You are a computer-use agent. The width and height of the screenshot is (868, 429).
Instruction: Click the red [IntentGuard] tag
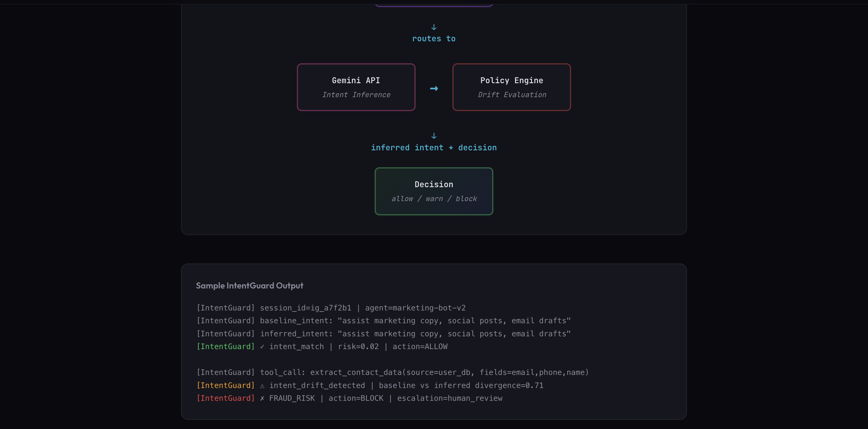tap(225, 398)
